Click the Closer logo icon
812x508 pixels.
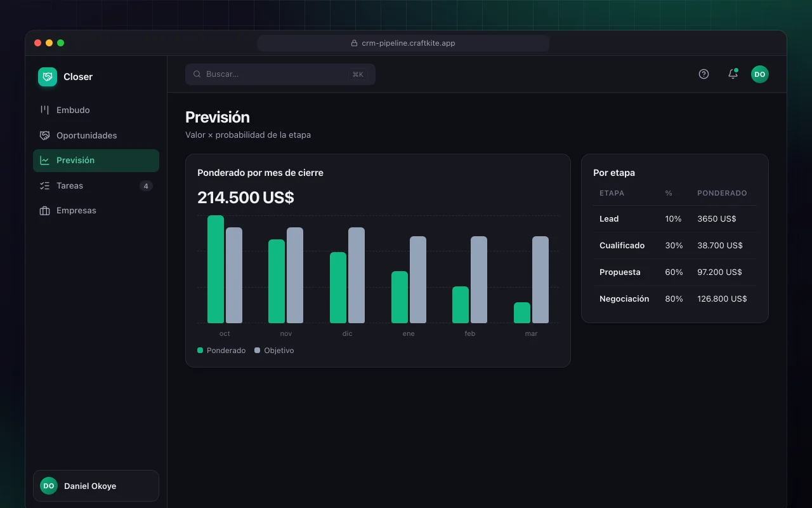48,77
